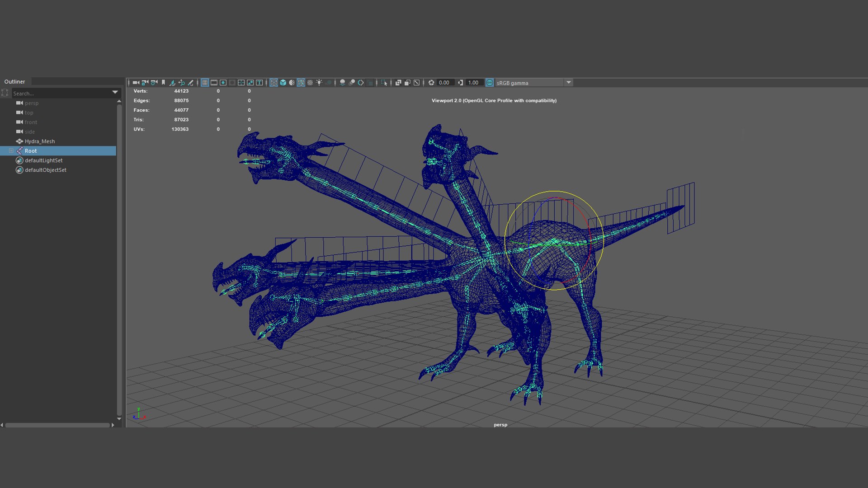Toggle the Lock Camera icon
868x488 pixels.
pos(145,83)
